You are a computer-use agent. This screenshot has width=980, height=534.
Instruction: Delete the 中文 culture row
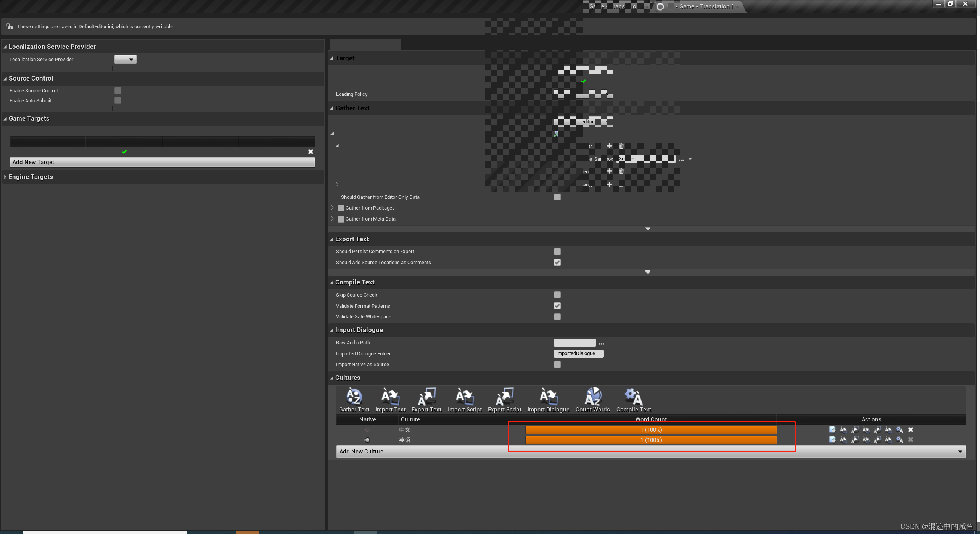pyautogui.click(x=911, y=430)
